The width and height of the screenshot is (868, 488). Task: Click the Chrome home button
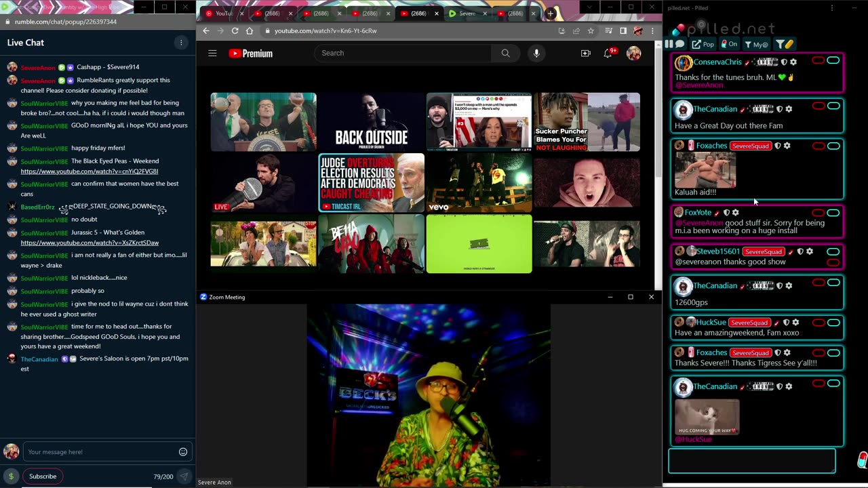pyautogui.click(x=250, y=30)
